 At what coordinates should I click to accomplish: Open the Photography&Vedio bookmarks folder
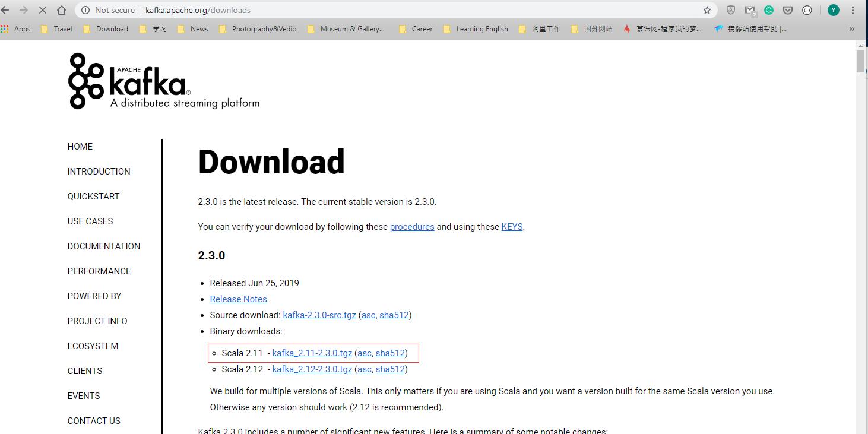click(x=258, y=28)
